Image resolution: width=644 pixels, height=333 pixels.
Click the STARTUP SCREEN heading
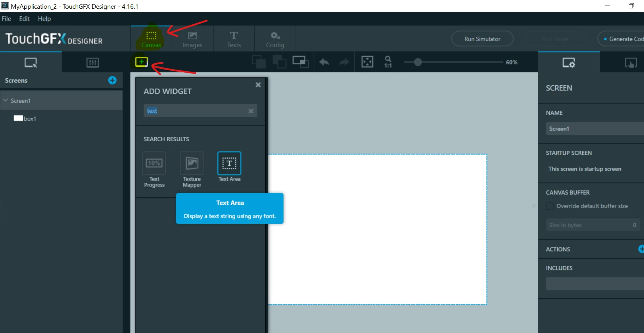[568, 153]
